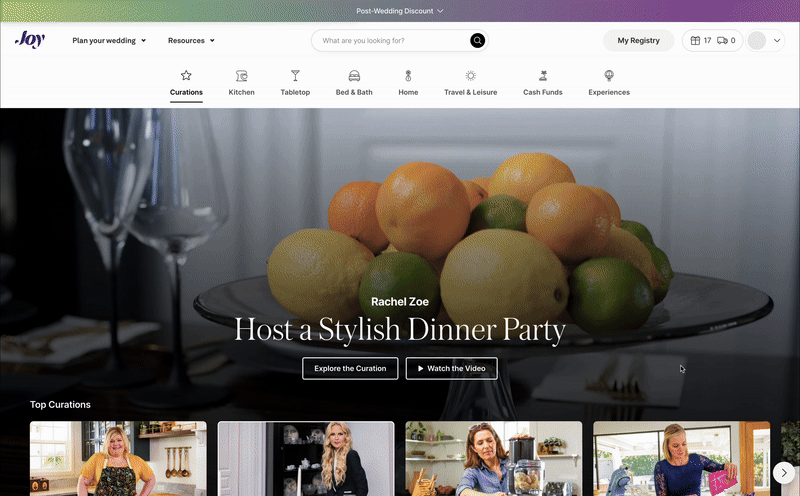The image size is (800, 496).
Task: Click the Explore the Curation button
Action: click(350, 368)
